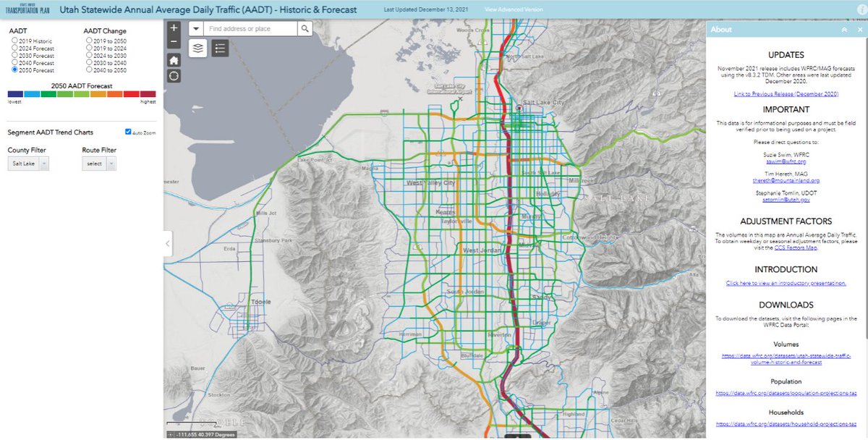Expand search source dropdown arrow

click(195, 29)
